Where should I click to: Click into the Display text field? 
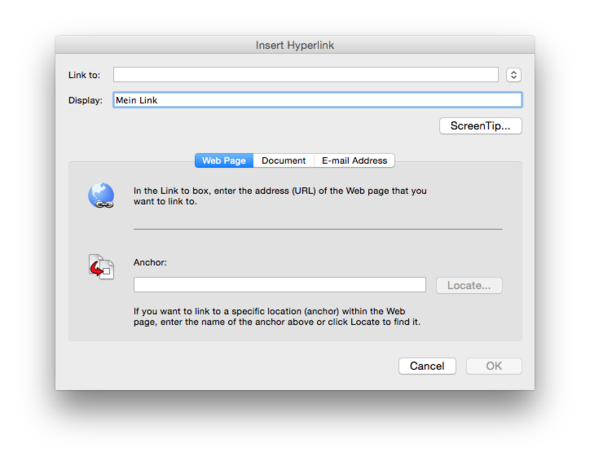click(x=318, y=100)
